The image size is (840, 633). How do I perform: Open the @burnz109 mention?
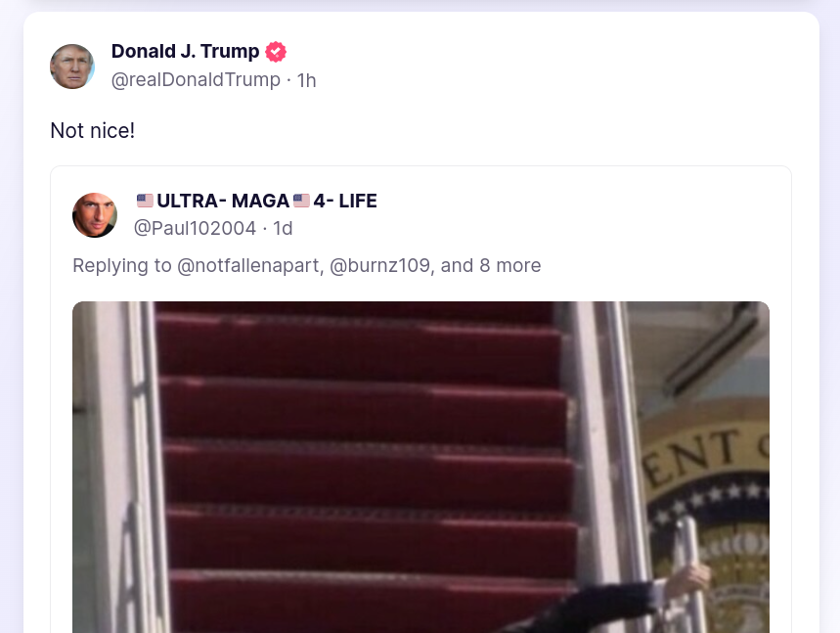pyautogui.click(x=379, y=265)
